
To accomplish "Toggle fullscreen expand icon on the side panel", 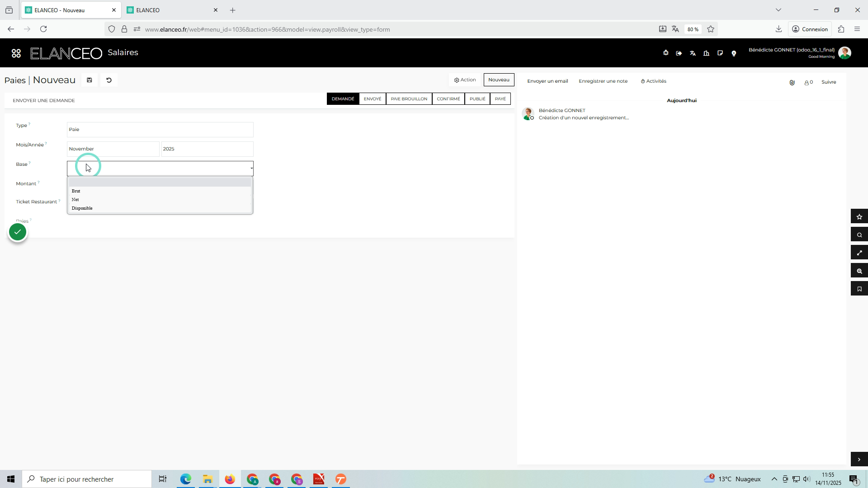I will coord(859,253).
